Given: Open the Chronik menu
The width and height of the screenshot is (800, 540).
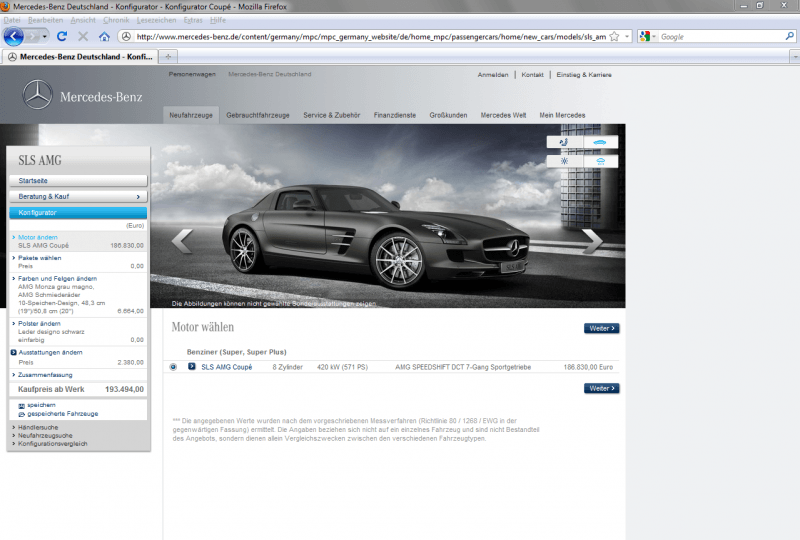Looking at the screenshot, I should (116, 20).
